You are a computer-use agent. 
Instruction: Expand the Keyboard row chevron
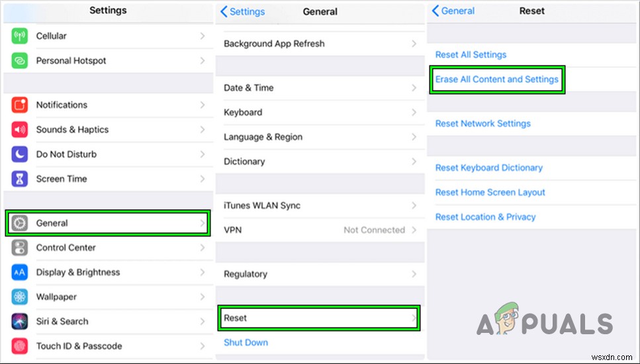414,113
